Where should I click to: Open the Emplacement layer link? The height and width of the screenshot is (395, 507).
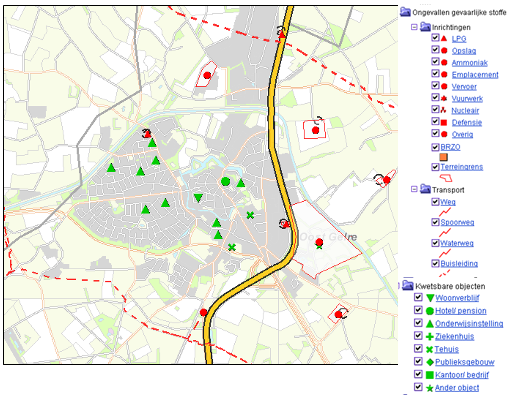(475, 75)
